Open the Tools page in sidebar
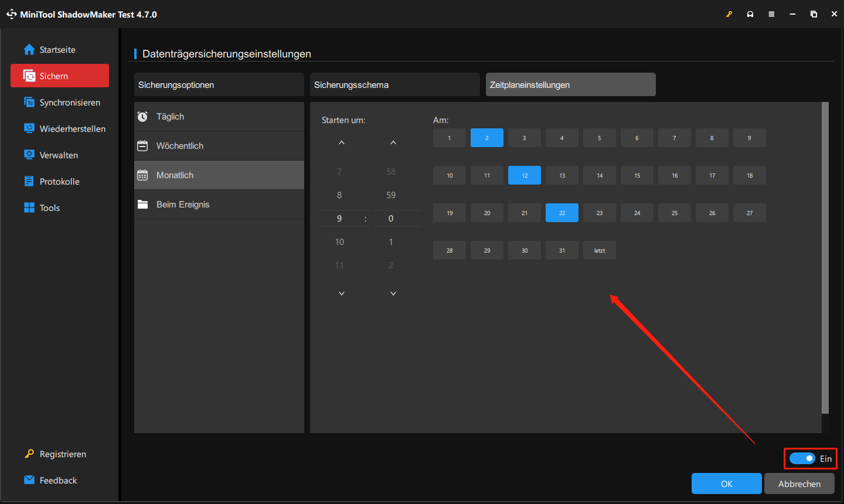Screen dimensions: 844x504 click(x=60, y=208)
